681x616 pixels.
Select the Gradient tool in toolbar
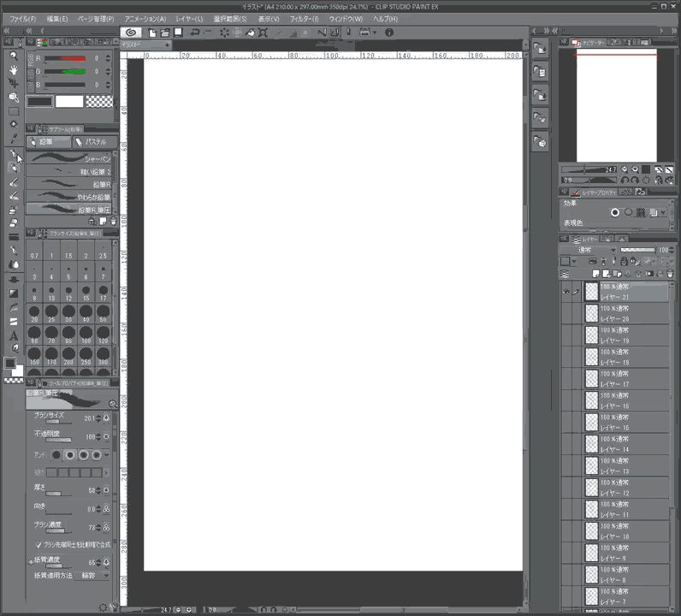coord(14,293)
